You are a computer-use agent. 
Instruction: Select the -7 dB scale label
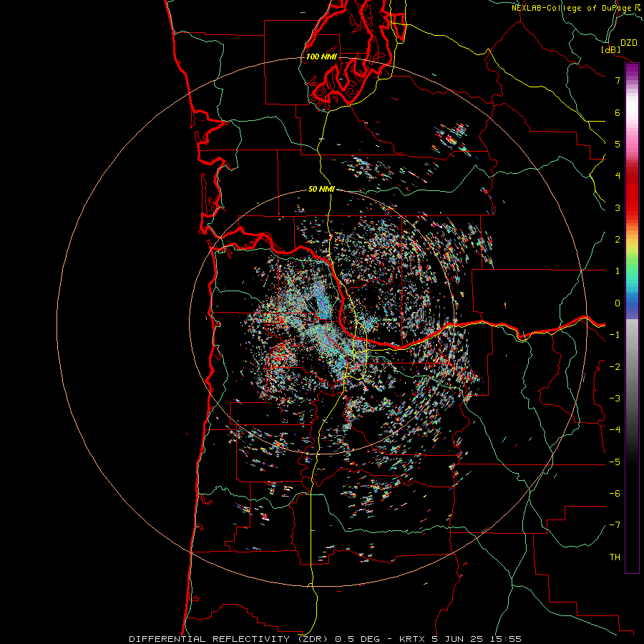(615, 525)
